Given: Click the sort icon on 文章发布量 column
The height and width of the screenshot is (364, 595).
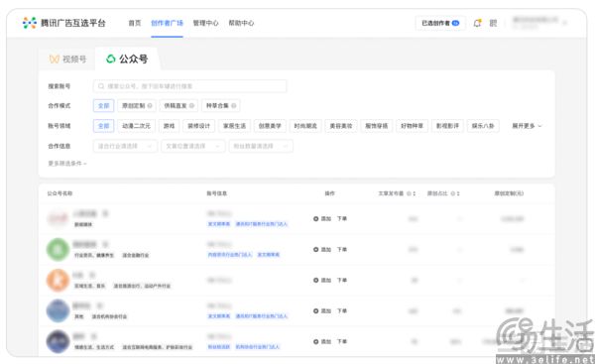Looking at the screenshot, I should point(415,193).
